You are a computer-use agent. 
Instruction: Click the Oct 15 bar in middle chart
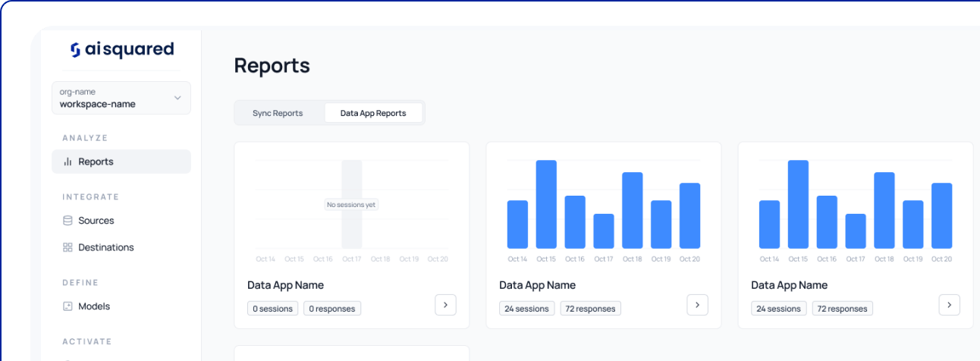click(546, 204)
